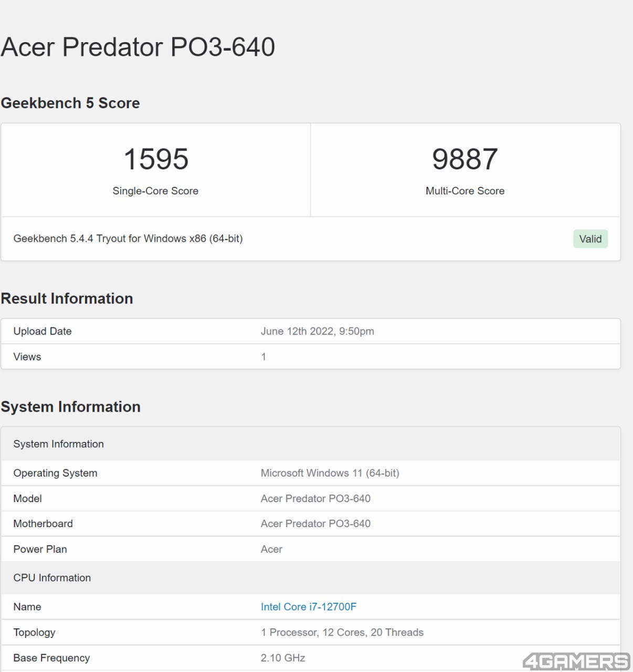This screenshot has height=672, width=633.
Task: Select the Motherboard value Acer Predator PO3-640
Action: [316, 524]
